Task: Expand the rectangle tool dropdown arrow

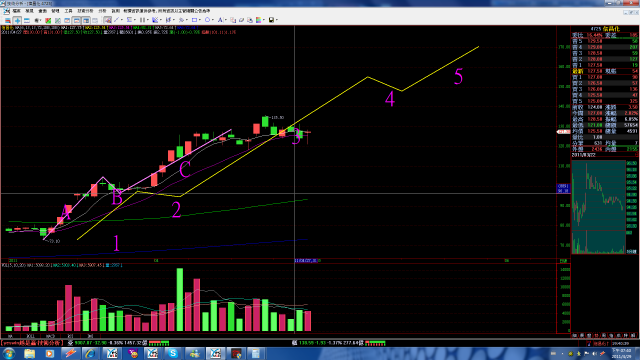Action: point(200,20)
